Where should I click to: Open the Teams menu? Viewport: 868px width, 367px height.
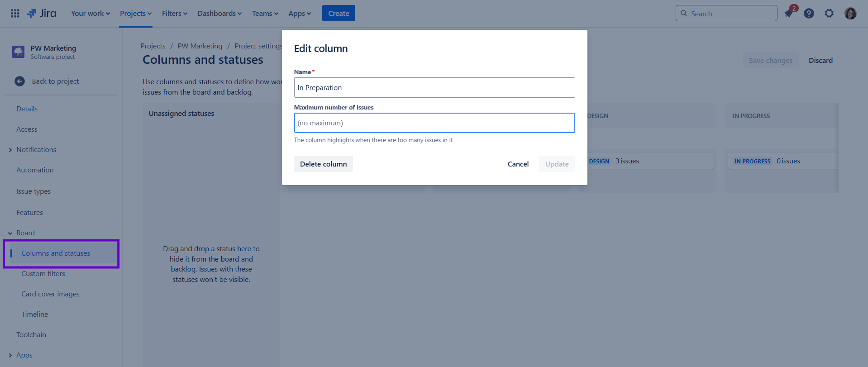[264, 13]
